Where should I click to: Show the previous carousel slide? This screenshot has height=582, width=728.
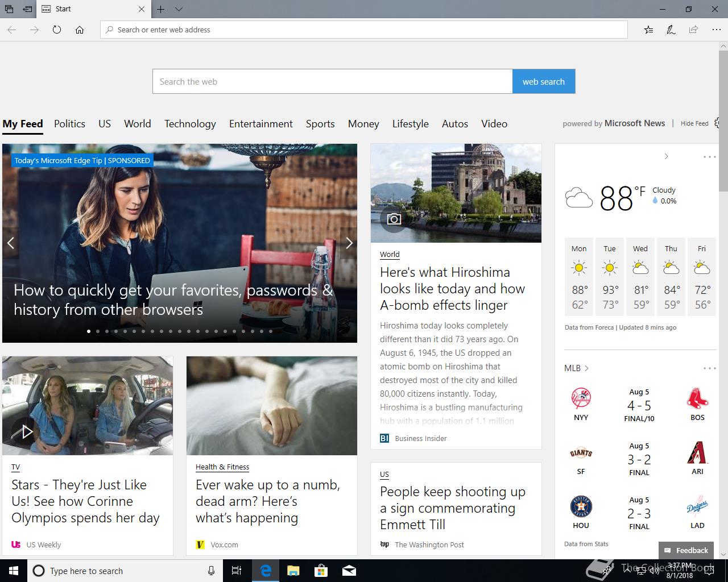(x=10, y=243)
